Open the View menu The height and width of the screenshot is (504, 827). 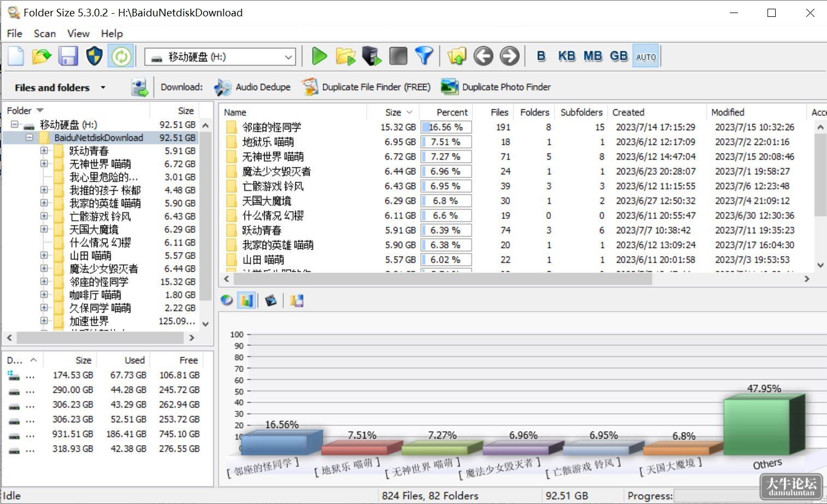pos(78,33)
